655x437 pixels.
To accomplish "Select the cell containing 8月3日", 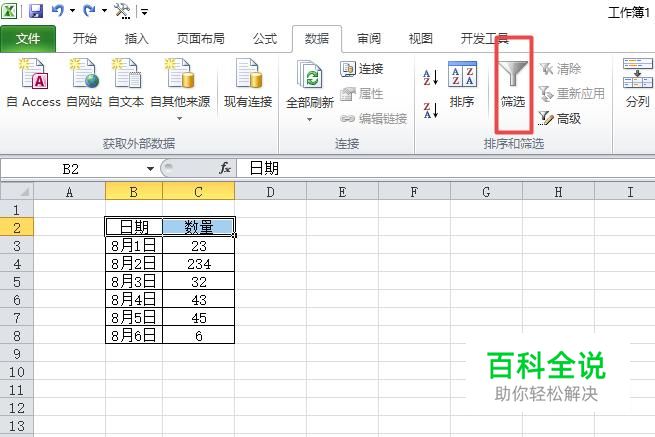I will tap(134, 282).
